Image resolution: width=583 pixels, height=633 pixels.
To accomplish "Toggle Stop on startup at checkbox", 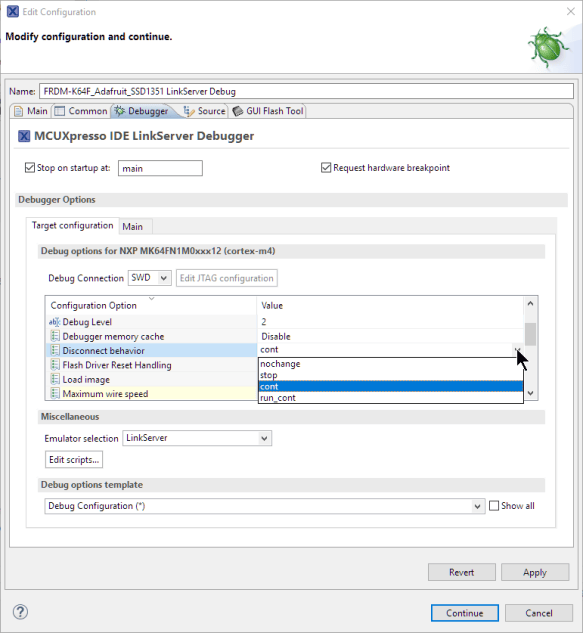I will [x=30, y=168].
